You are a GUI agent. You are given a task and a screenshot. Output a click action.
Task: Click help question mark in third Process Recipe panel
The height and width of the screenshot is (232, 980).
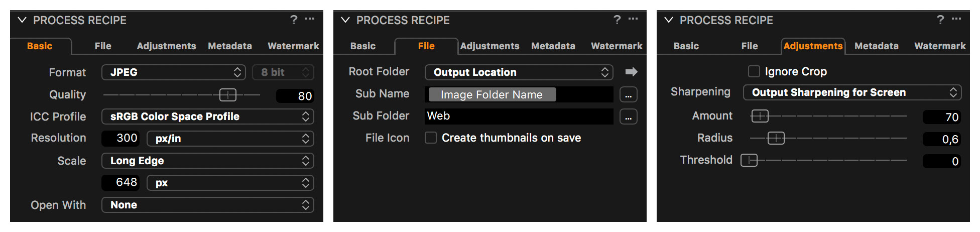click(x=940, y=20)
